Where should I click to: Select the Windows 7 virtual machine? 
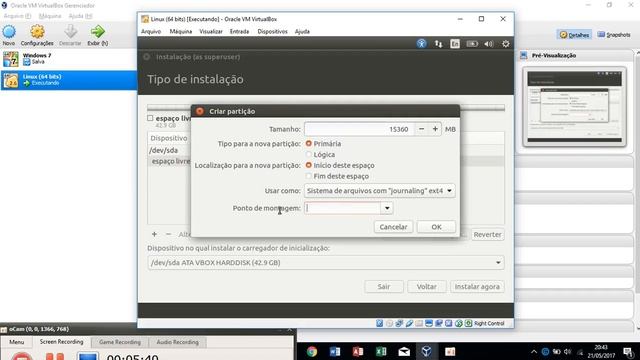(x=69, y=59)
